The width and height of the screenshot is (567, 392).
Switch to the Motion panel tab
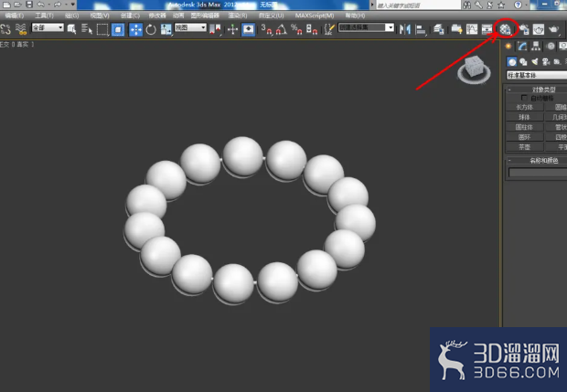551,46
